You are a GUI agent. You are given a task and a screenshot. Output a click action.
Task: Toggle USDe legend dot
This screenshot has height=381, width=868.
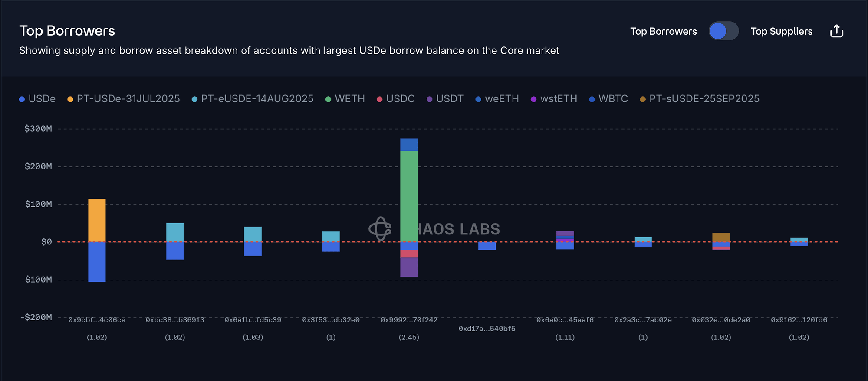(22, 99)
